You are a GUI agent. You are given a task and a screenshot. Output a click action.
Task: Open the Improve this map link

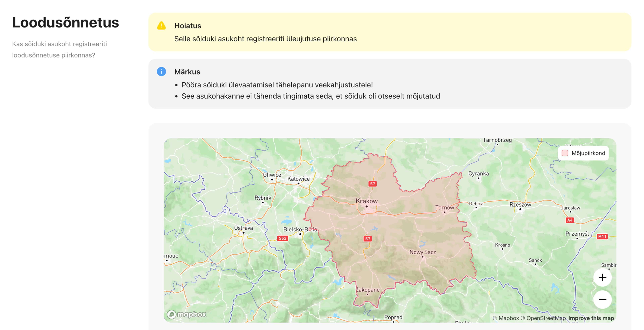pyautogui.click(x=591, y=318)
